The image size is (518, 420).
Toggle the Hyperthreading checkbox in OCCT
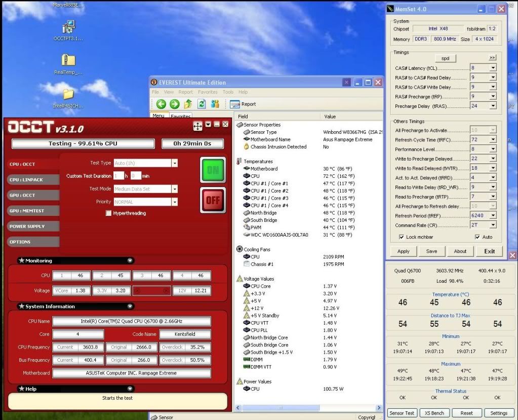tap(108, 213)
